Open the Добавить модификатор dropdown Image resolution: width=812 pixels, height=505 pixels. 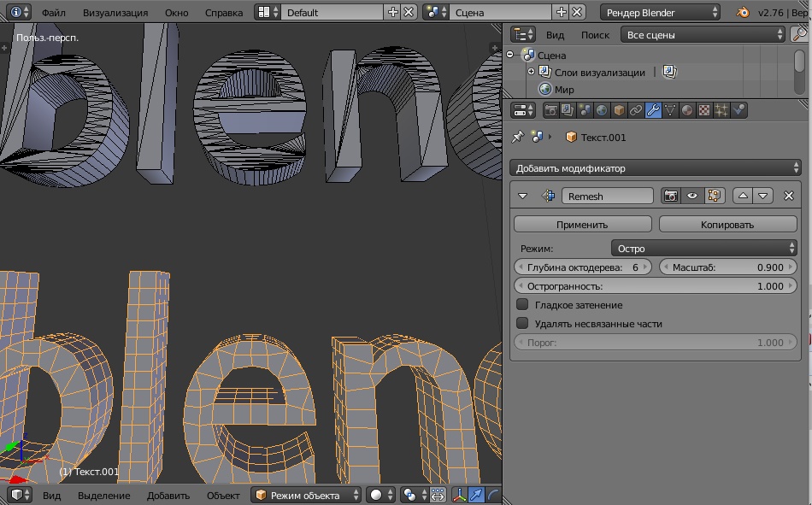click(655, 167)
